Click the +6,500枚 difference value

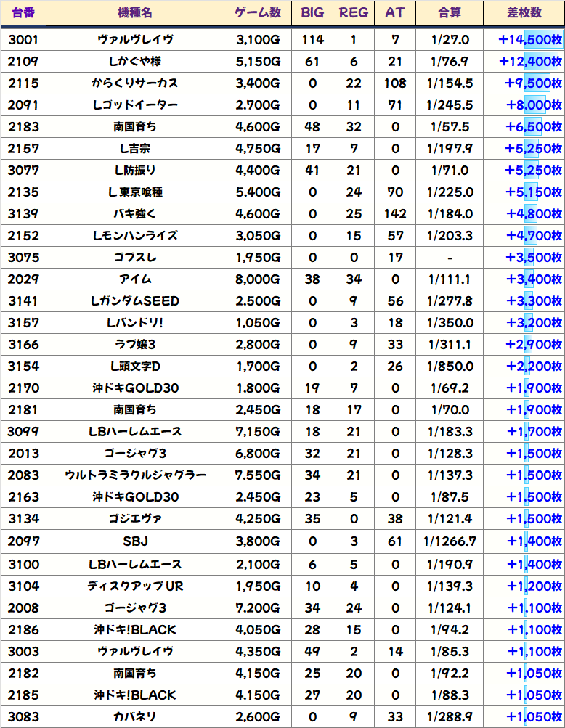click(x=533, y=127)
